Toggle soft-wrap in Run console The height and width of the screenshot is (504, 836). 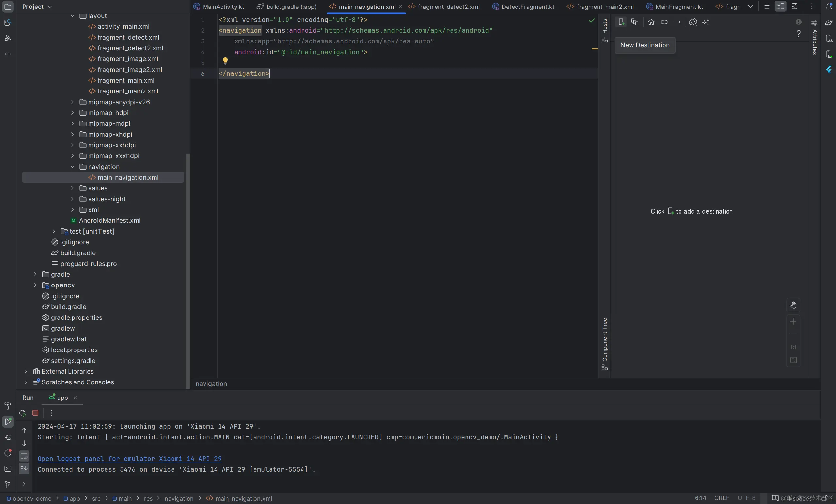[24, 456]
